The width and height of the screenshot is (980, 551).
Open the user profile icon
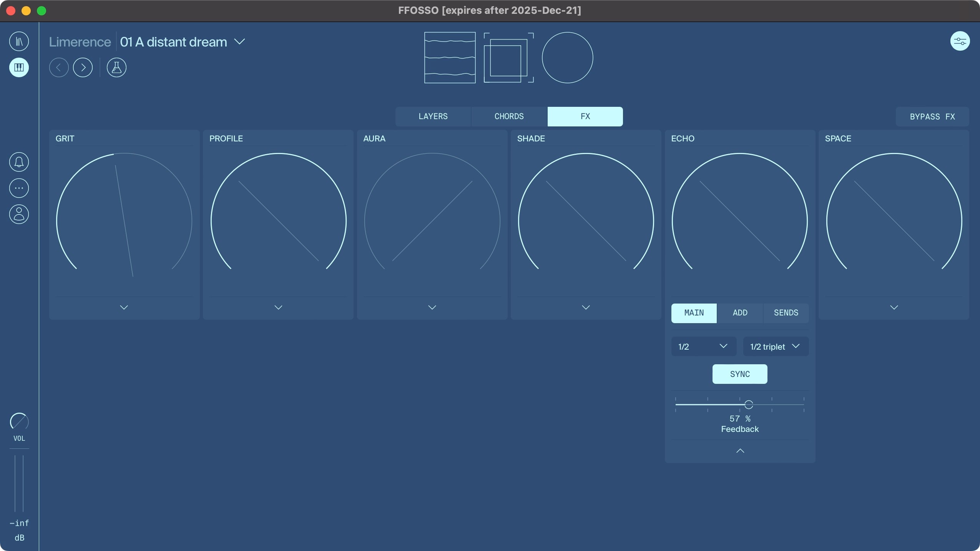[18, 214]
